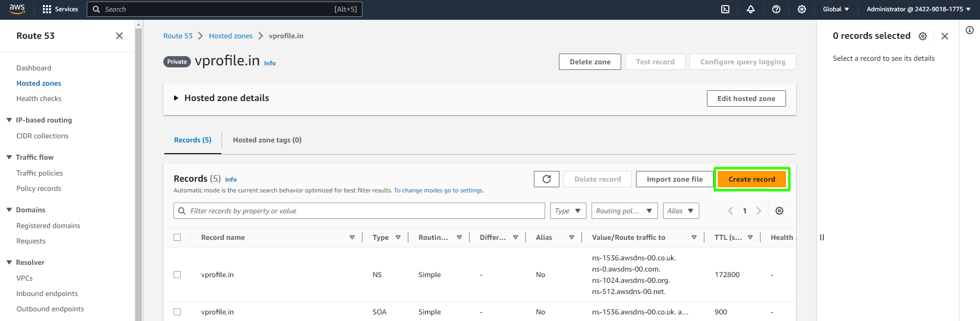980x321 pixels.
Task: Focus the Filter records by property field
Action: (359, 211)
